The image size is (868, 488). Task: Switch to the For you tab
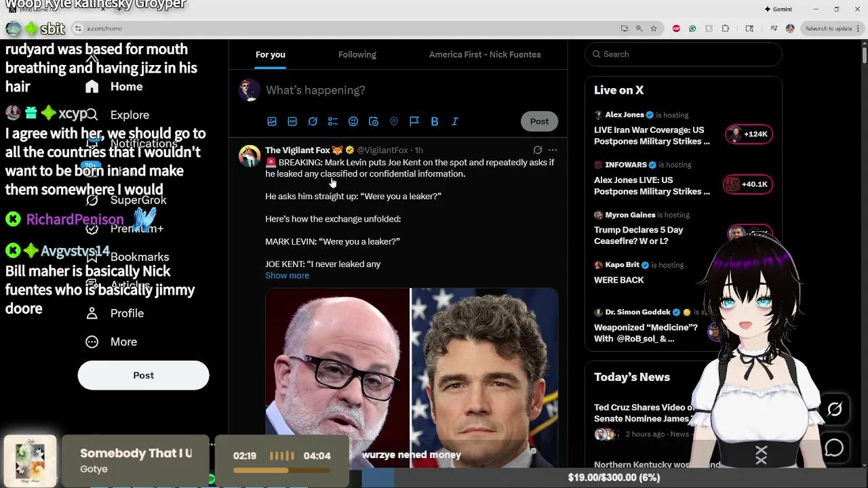[x=271, y=55]
